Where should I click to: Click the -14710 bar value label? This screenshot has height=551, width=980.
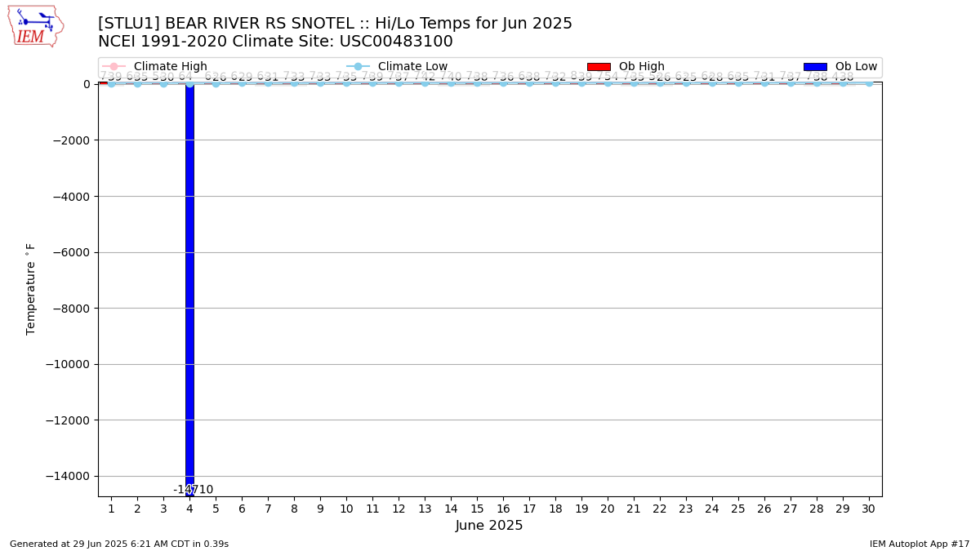(193, 490)
